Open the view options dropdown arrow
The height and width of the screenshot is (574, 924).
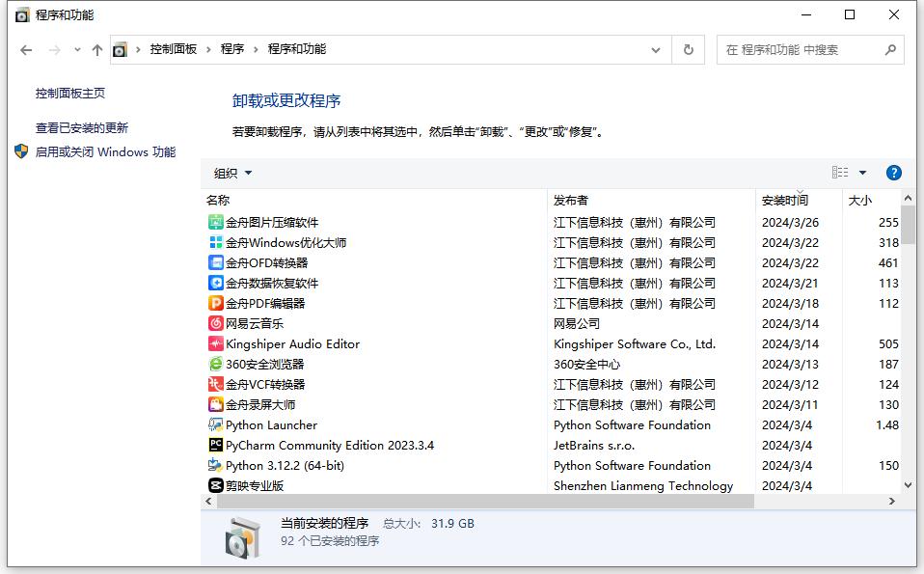point(862,173)
